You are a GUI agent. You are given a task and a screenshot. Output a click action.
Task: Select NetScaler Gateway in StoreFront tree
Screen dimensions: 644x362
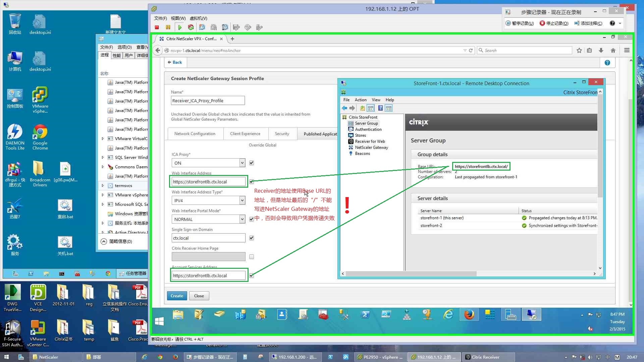(x=372, y=147)
